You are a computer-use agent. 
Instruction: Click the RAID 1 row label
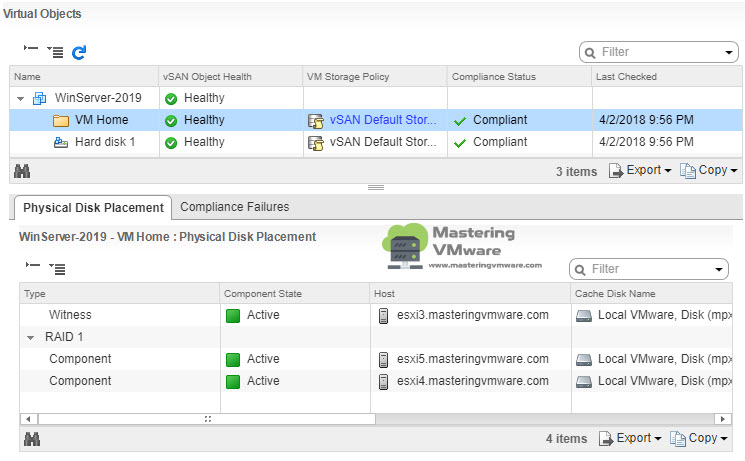click(x=64, y=337)
